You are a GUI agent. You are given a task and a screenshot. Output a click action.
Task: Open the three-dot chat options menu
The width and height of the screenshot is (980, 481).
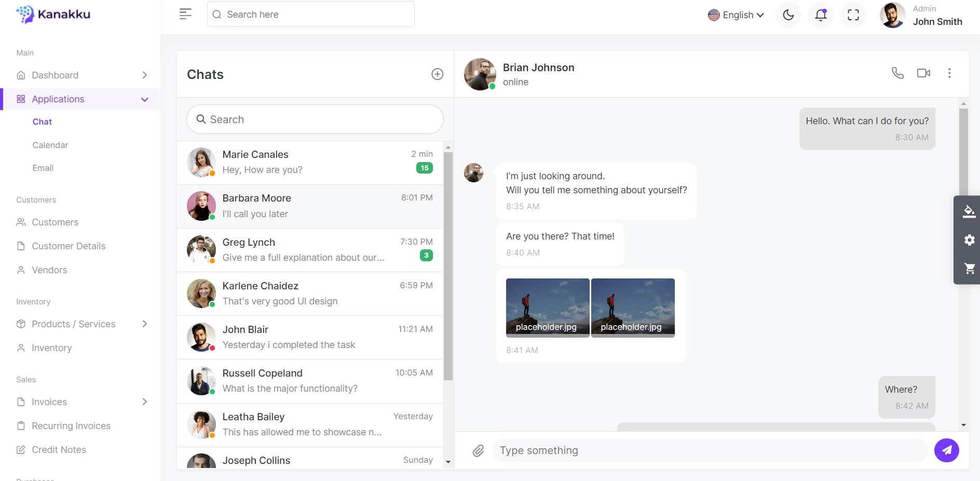(949, 73)
